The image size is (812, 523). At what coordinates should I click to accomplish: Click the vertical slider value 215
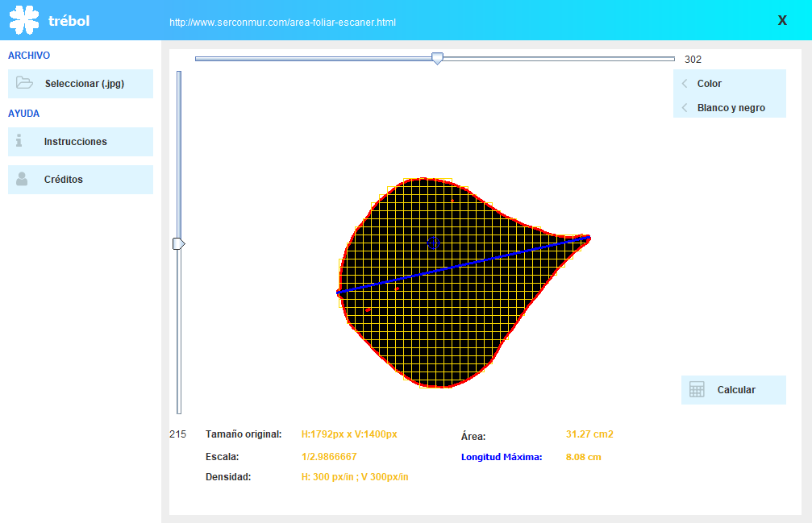(x=177, y=434)
